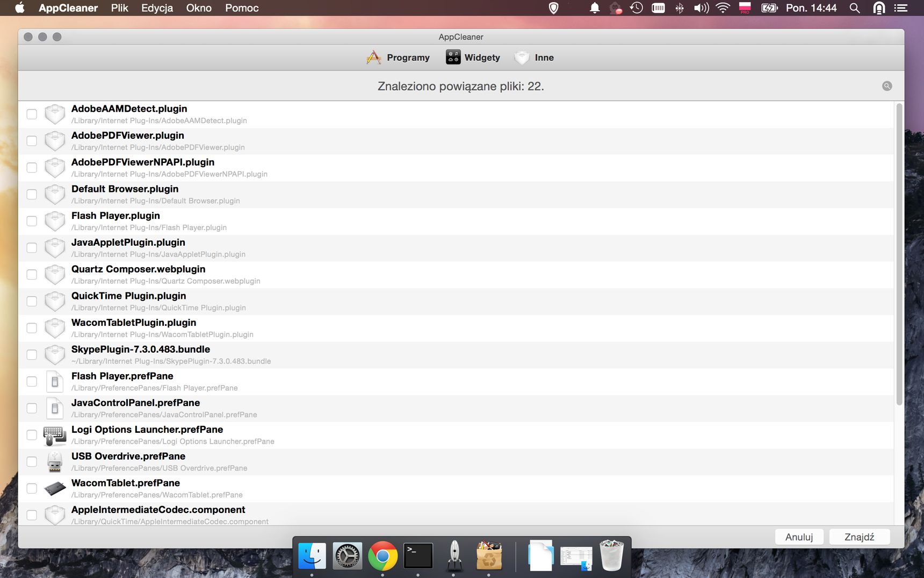Check the AppleIntermediateCodec.component checkbox
Screen dimensions: 924x578
pyautogui.click(x=32, y=515)
